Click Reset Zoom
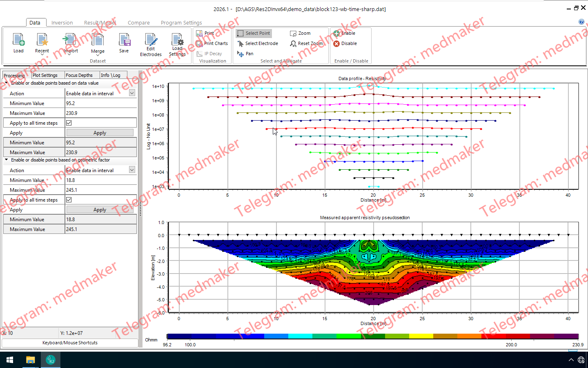Image resolution: width=588 pixels, height=368 pixels. [x=306, y=43]
